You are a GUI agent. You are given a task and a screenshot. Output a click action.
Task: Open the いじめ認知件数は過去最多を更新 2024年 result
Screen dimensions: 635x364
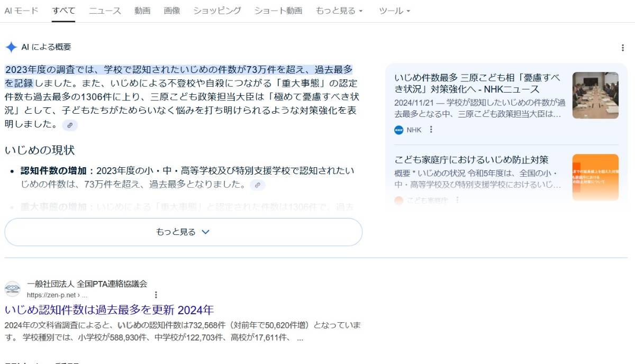click(109, 310)
